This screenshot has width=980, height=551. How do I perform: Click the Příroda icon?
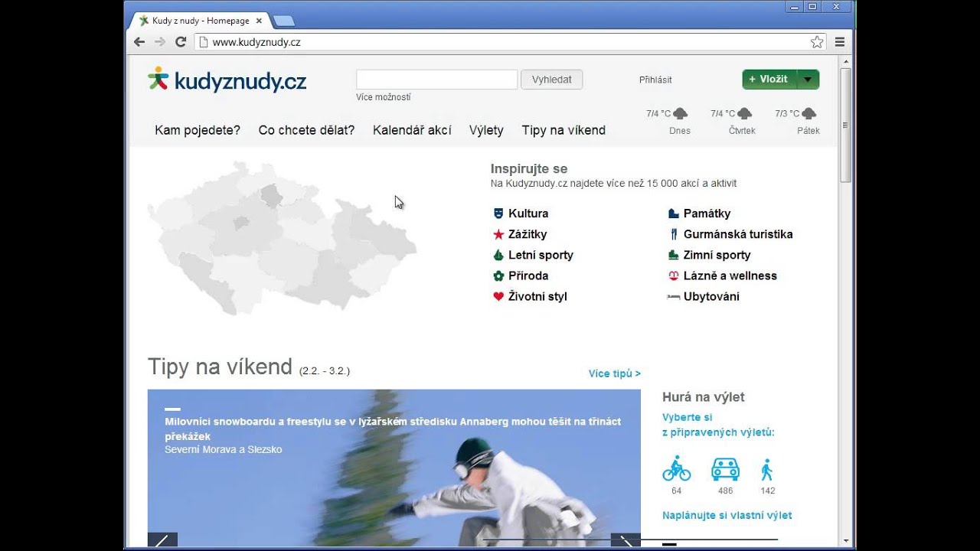[498, 275]
